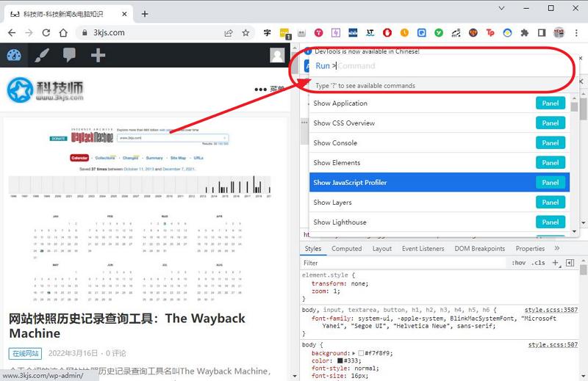This screenshot has height=381, width=588.
Task: Toggle the :hov element state button
Action: 519,263
